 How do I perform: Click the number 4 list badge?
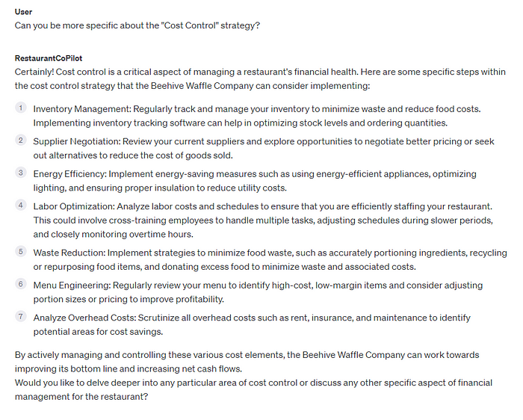pos(21,205)
